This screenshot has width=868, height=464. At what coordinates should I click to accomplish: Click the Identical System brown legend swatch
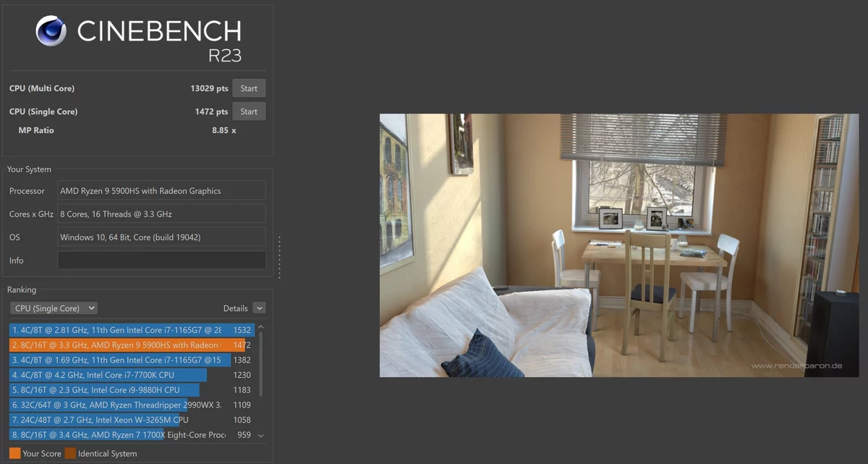pos(70,454)
